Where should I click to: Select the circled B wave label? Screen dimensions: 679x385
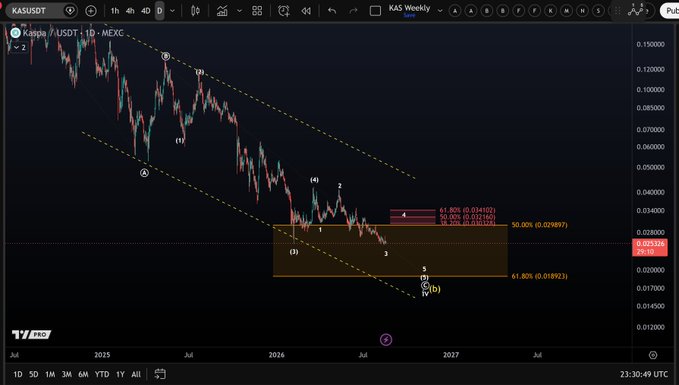point(165,56)
